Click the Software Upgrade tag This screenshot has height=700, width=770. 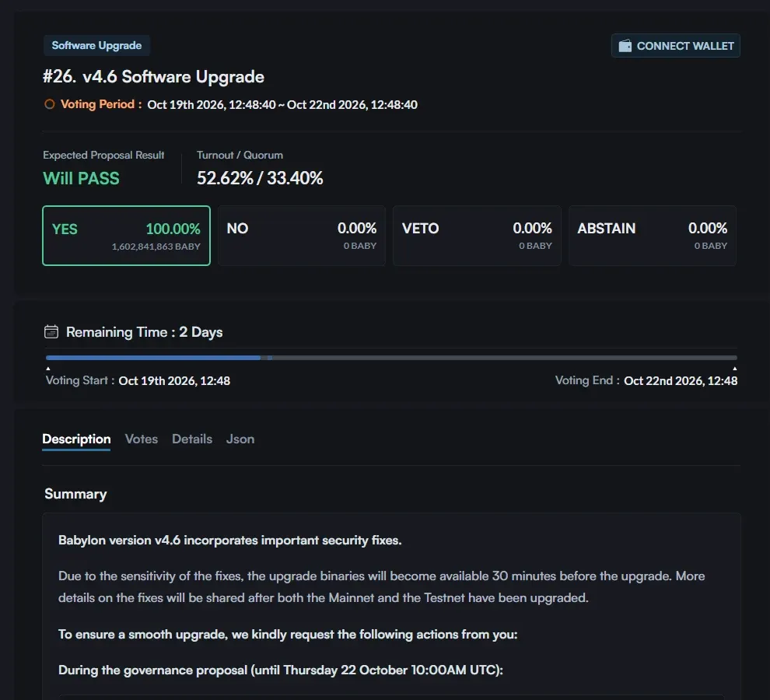(x=96, y=45)
